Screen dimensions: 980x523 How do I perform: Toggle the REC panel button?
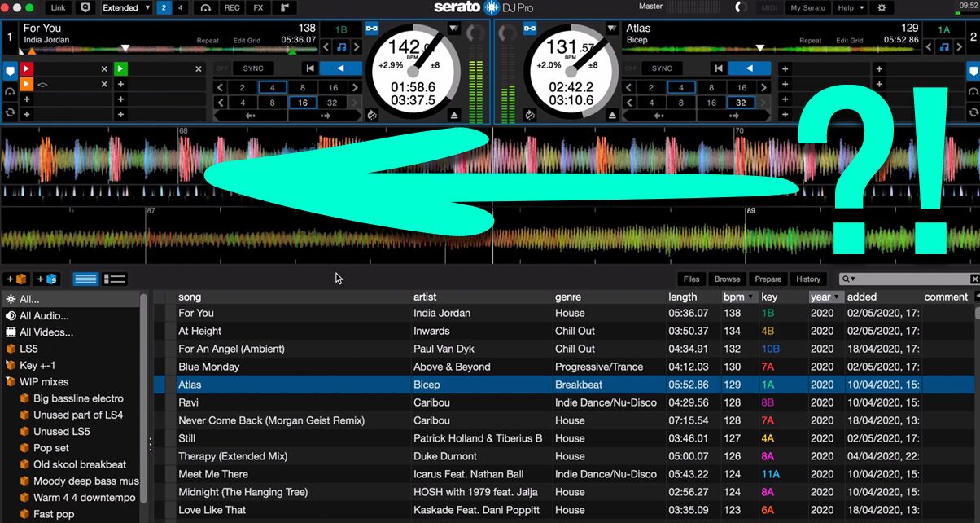tap(232, 7)
